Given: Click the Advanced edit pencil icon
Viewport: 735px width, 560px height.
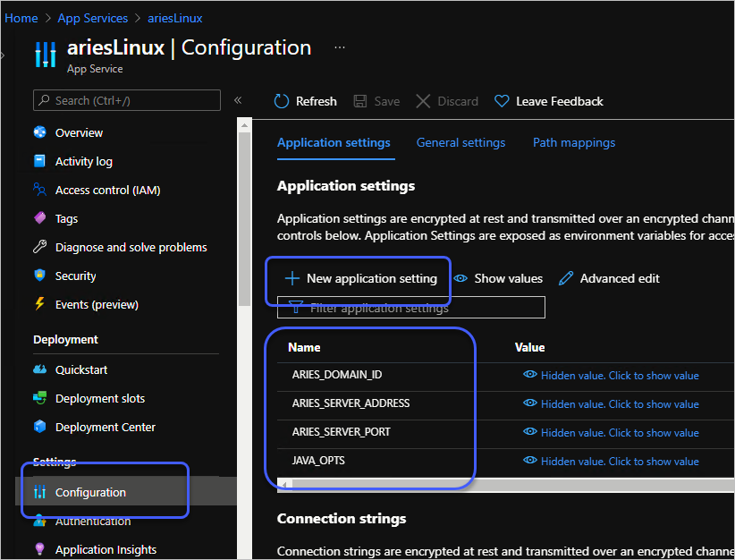Looking at the screenshot, I should 566,278.
